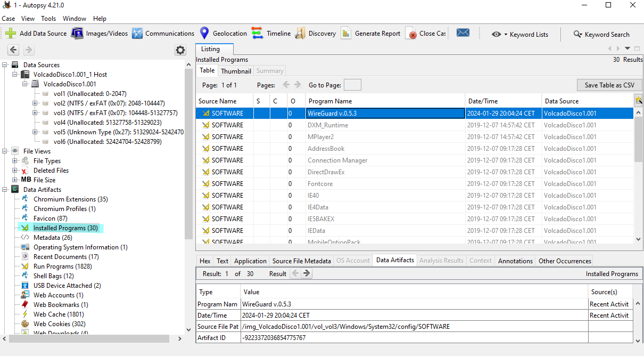Open the Tools menu
Viewport: 644px width, 356px height.
(48, 19)
